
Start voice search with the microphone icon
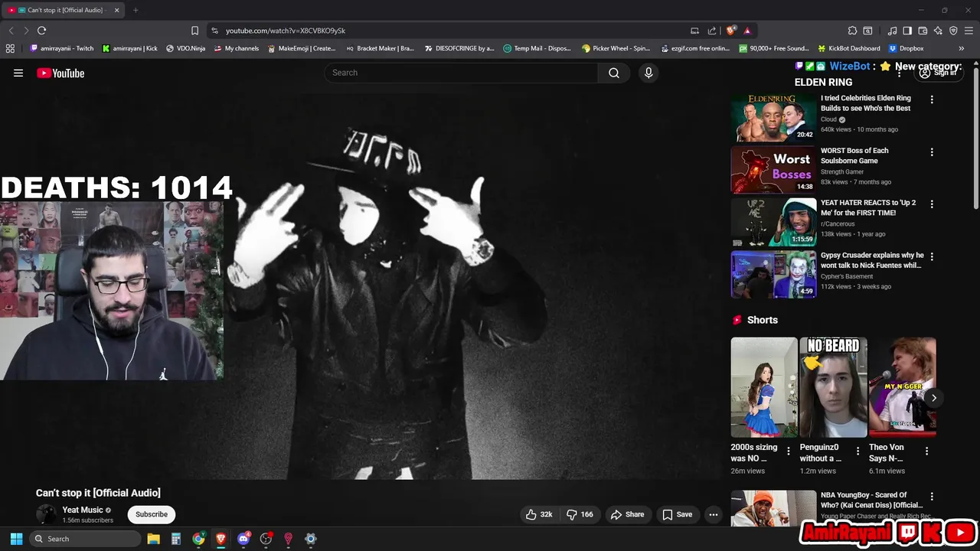(x=648, y=73)
